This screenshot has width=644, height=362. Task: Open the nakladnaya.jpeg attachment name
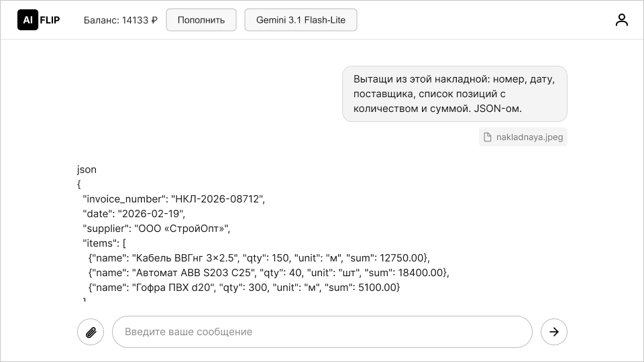click(529, 137)
